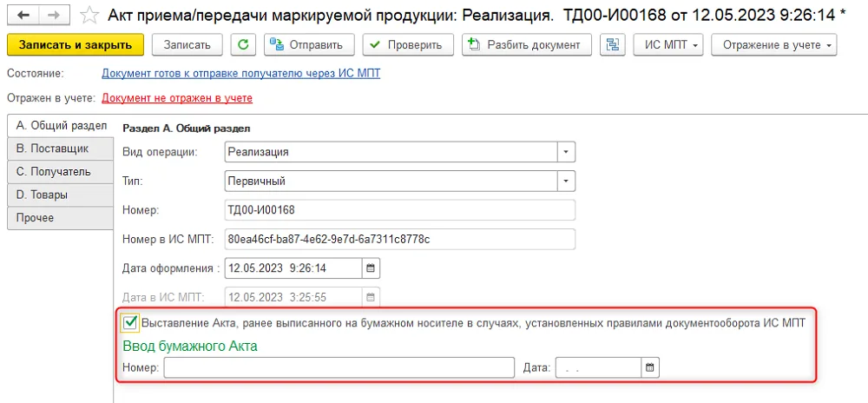Switch to tab A. Общий раздел
Viewport: 868px width, 403px height.
click(x=61, y=126)
